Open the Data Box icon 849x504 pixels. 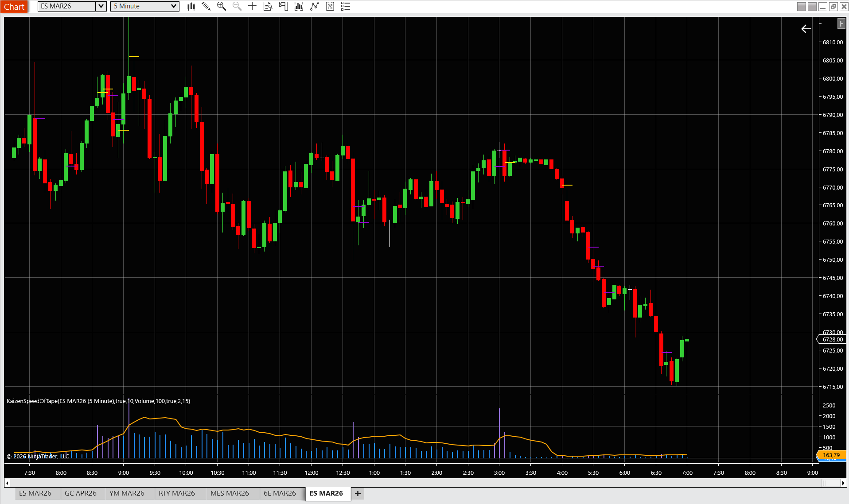[268, 6]
